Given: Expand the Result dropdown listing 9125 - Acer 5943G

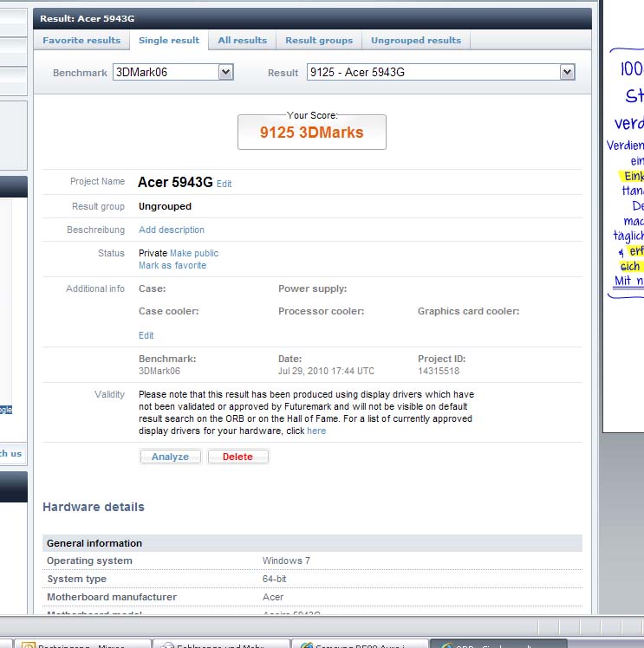Looking at the screenshot, I should pos(440,72).
